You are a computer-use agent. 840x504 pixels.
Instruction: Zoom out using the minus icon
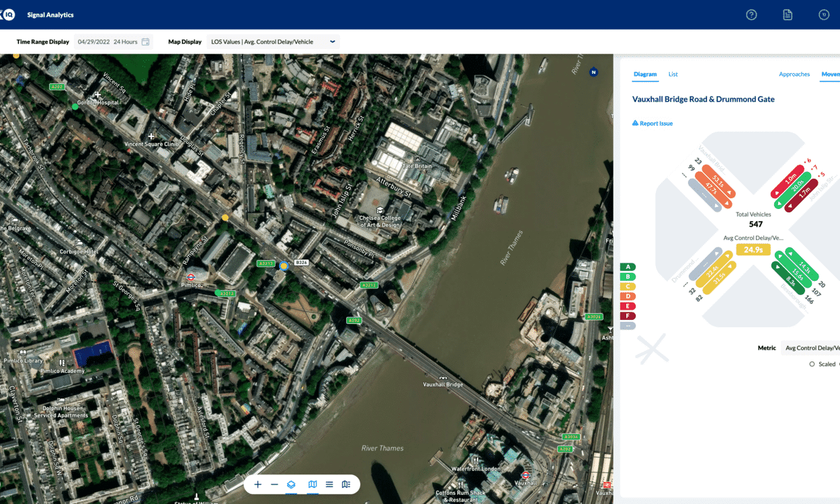274,484
